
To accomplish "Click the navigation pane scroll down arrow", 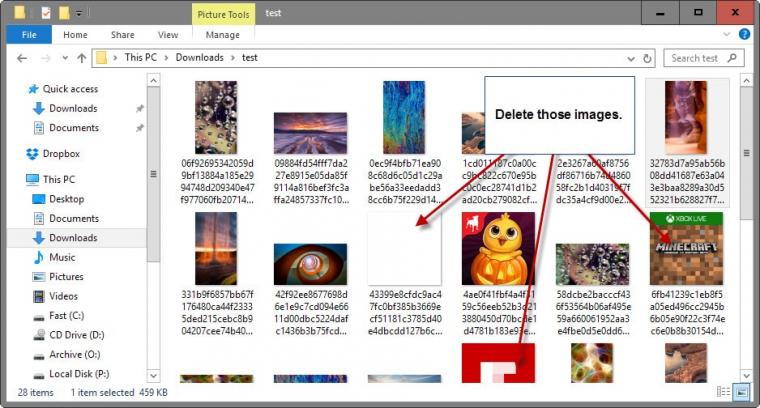I will (153, 376).
